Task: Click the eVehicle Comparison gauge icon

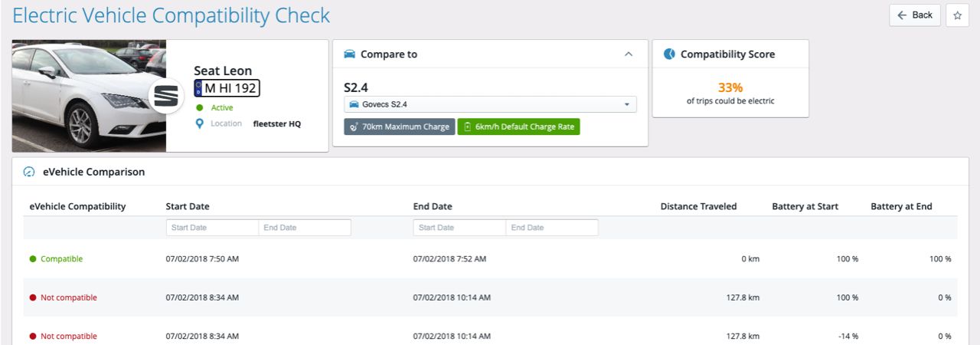Action: point(29,172)
